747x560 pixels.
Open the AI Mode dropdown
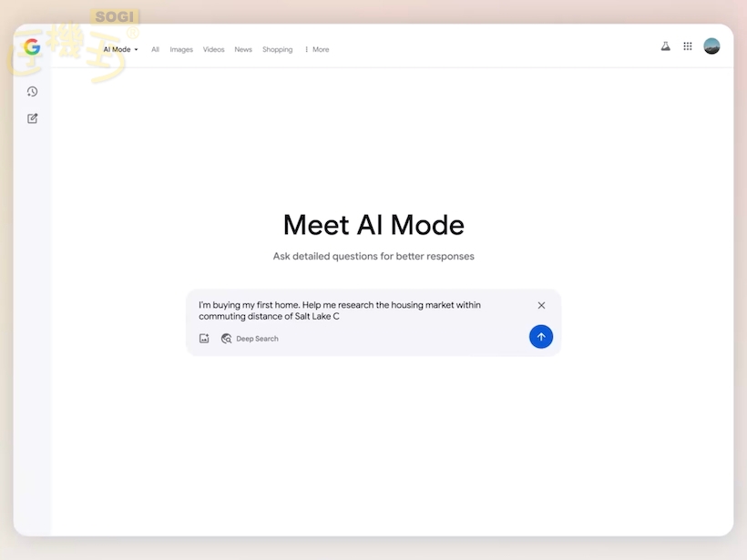(x=118, y=49)
